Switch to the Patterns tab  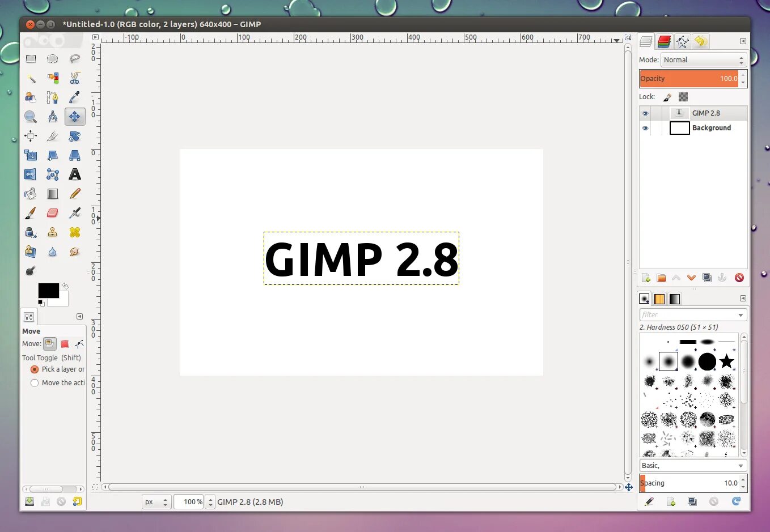[x=659, y=299]
